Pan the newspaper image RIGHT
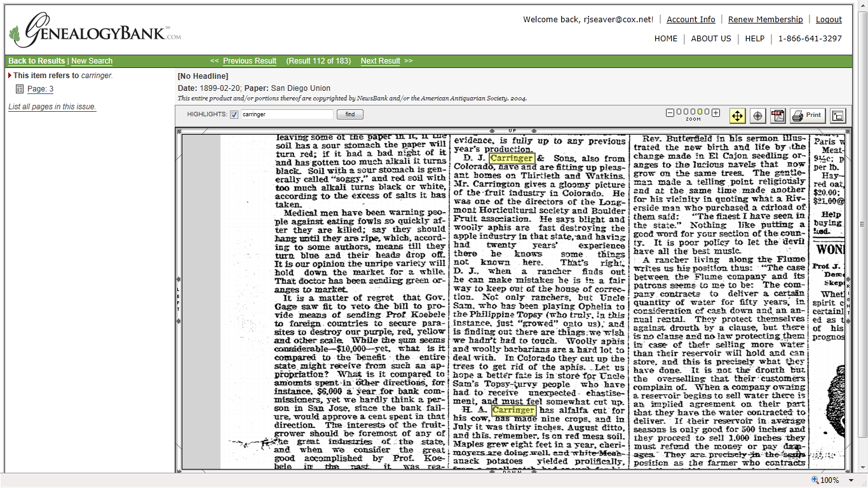 pyautogui.click(x=848, y=300)
